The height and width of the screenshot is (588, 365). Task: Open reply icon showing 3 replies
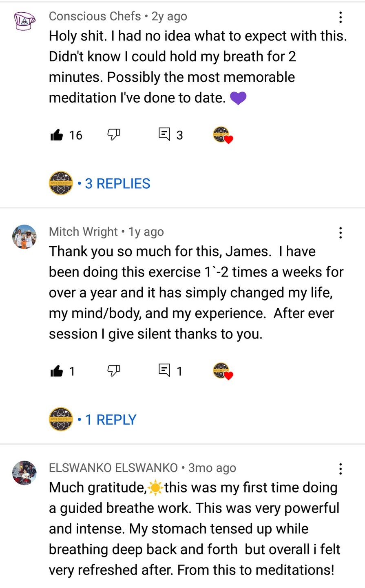coord(164,134)
